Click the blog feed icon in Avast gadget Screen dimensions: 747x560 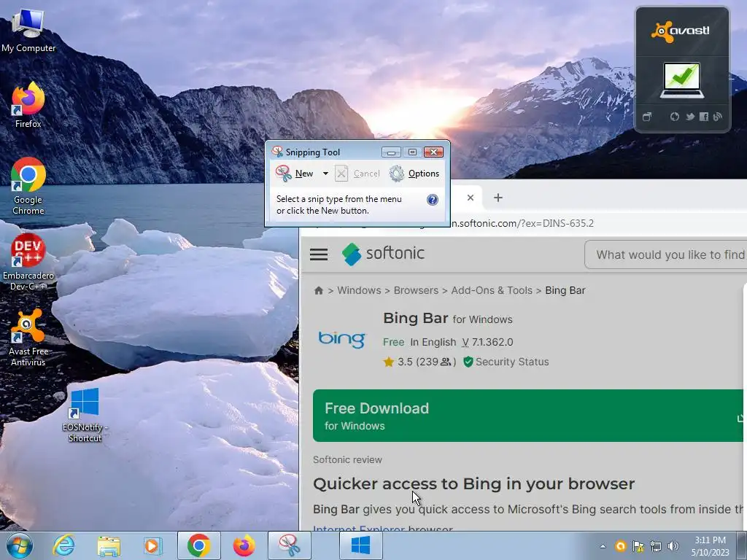coord(718,117)
